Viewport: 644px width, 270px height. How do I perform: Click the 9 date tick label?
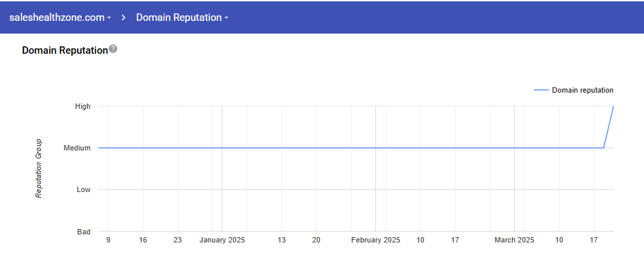108,240
